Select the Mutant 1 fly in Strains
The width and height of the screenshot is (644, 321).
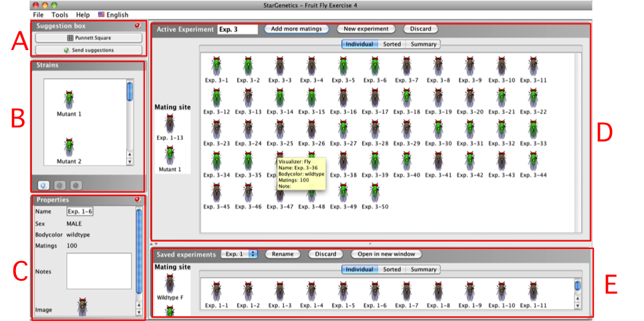tap(69, 99)
